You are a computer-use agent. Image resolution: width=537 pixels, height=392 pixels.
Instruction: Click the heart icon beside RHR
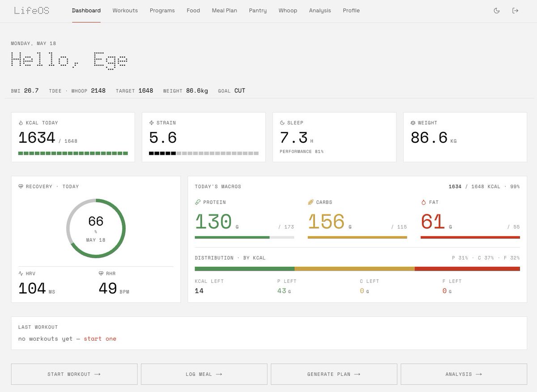tap(101, 273)
